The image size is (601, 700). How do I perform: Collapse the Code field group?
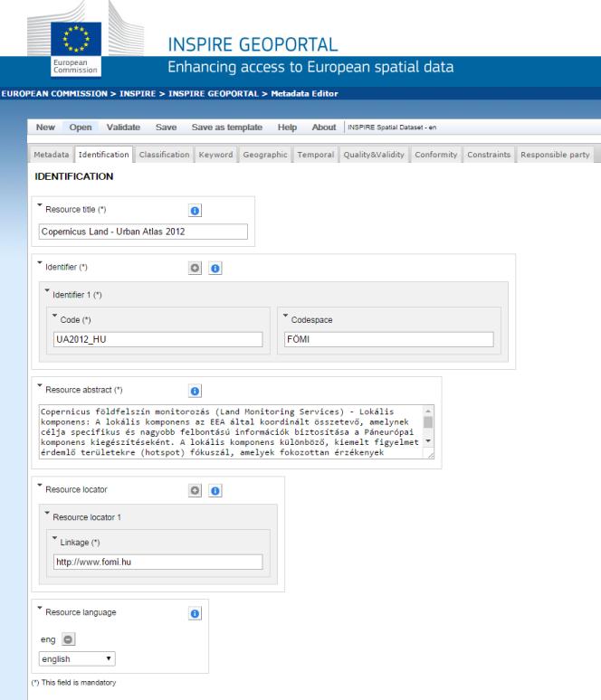(54, 316)
